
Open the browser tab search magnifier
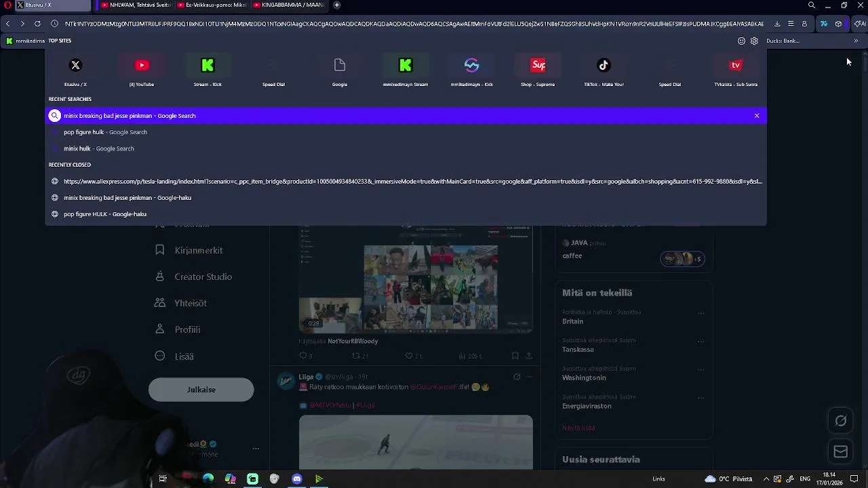(x=812, y=5)
